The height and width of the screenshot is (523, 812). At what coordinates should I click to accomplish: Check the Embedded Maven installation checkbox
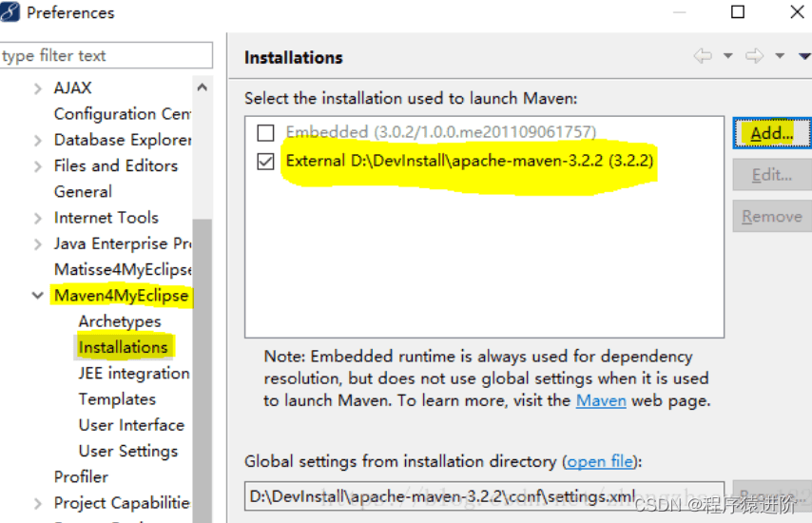coord(265,132)
